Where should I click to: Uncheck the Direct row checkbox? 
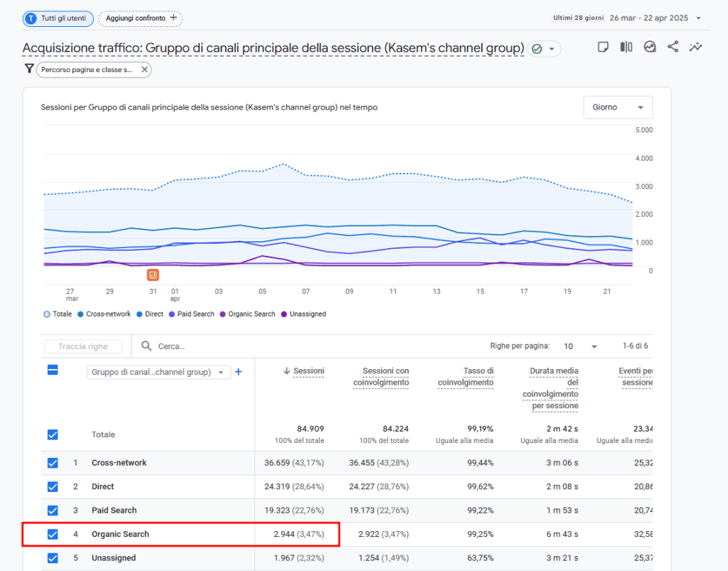pyautogui.click(x=53, y=486)
